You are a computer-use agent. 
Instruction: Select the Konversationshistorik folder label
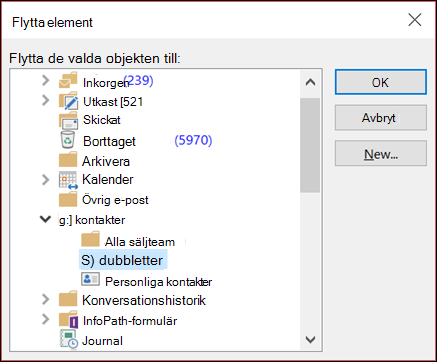pyautogui.click(x=144, y=300)
